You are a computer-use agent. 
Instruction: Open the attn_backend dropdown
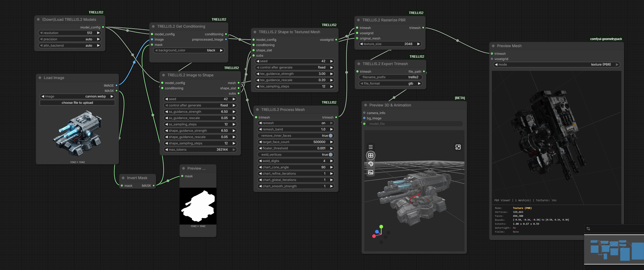70,46
